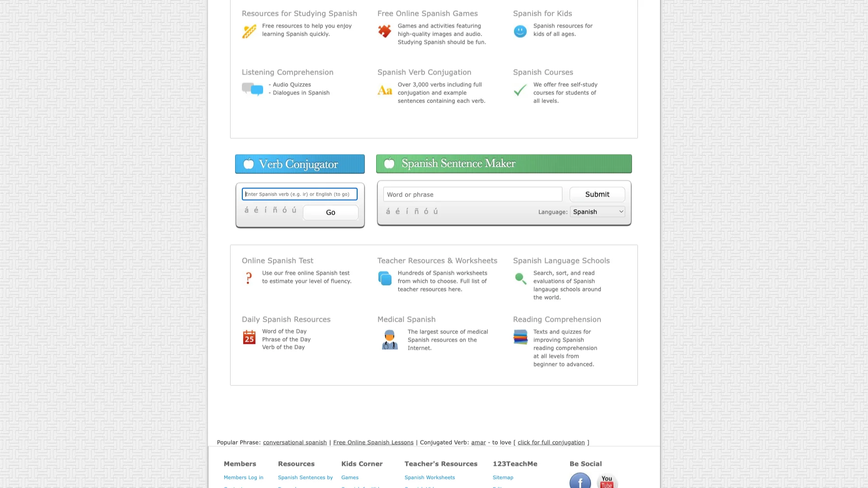Focus the Spanish verb input field

(300, 194)
